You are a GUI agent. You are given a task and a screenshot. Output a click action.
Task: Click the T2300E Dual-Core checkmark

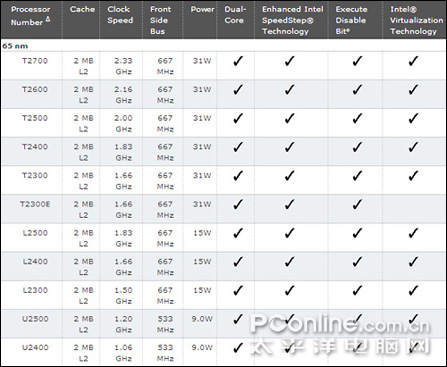pos(238,204)
